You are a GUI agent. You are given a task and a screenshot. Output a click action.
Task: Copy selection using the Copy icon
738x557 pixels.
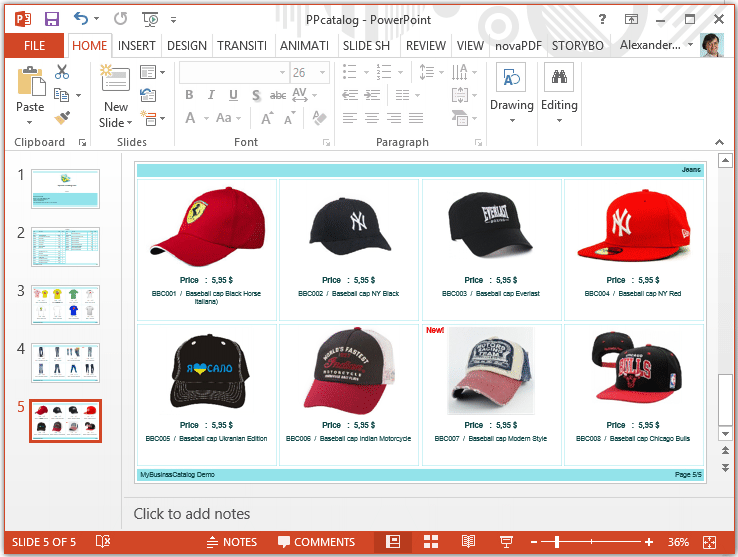pos(61,95)
